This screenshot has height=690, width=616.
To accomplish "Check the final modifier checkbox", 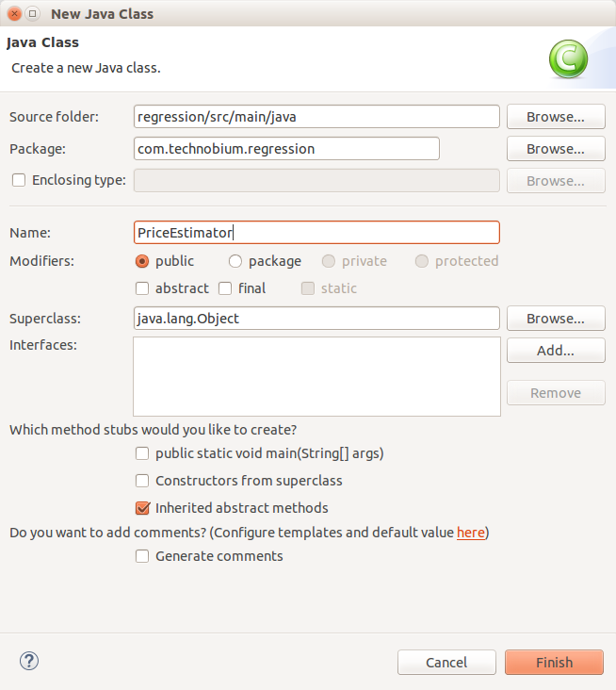I will click(225, 288).
